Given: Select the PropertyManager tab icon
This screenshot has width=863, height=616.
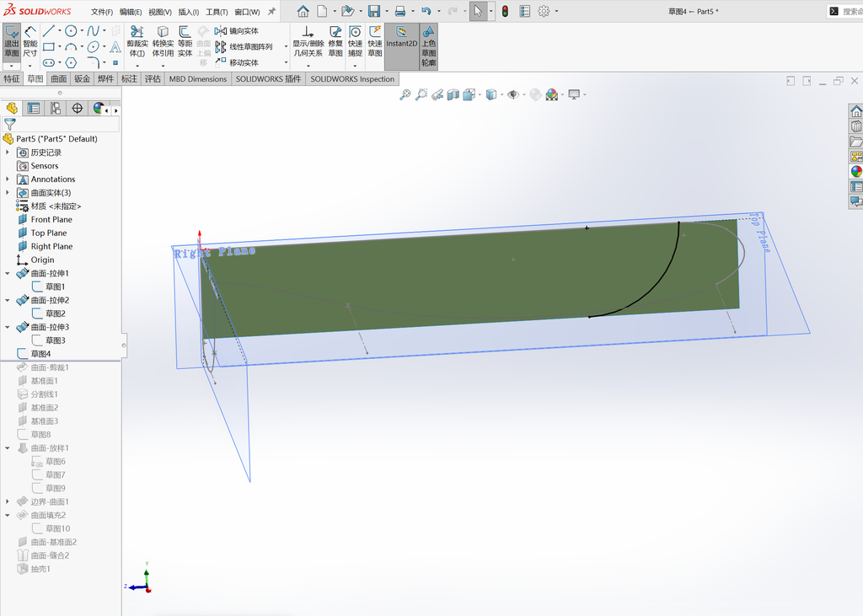Looking at the screenshot, I should 34,109.
